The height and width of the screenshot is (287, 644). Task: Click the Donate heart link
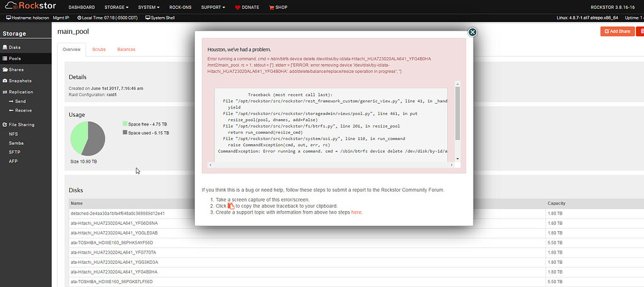pos(245,7)
